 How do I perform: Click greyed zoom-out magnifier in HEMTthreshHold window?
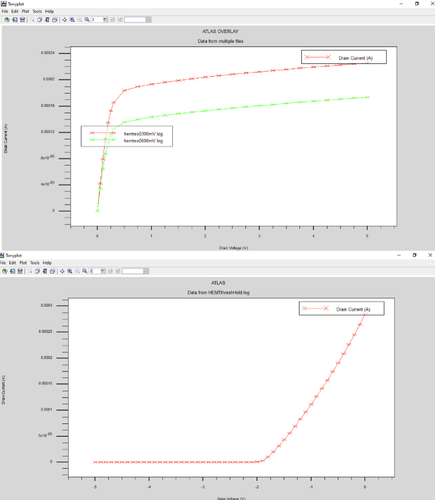tap(77, 271)
